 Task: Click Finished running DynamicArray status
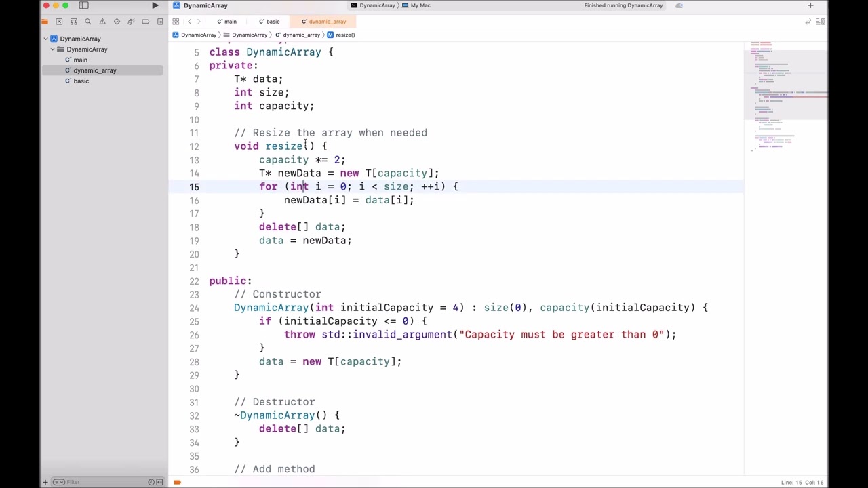point(623,5)
